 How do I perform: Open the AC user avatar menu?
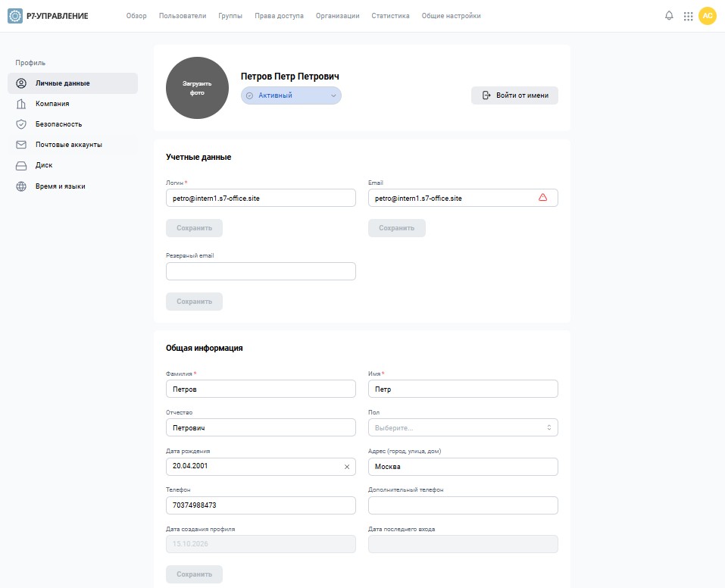(708, 16)
